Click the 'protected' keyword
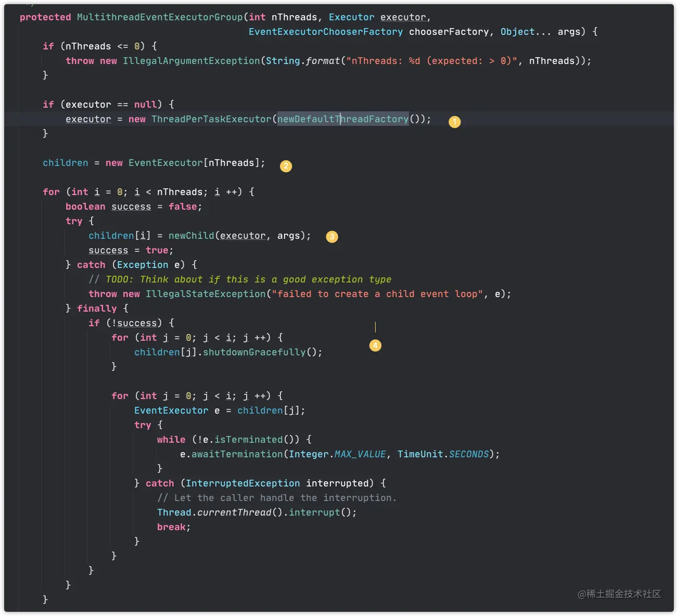This screenshot has height=616, width=678. click(45, 17)
